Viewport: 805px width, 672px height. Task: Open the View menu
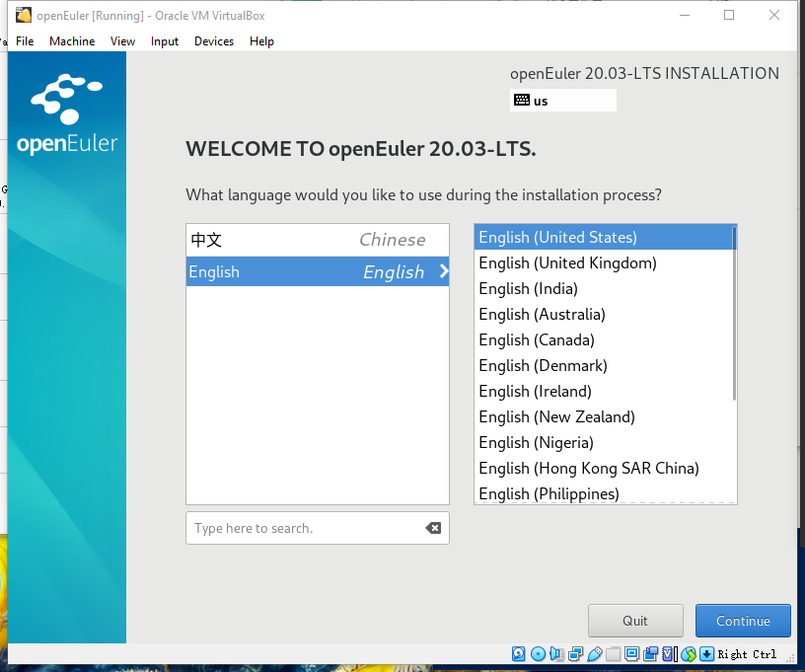tap(123, 41)
